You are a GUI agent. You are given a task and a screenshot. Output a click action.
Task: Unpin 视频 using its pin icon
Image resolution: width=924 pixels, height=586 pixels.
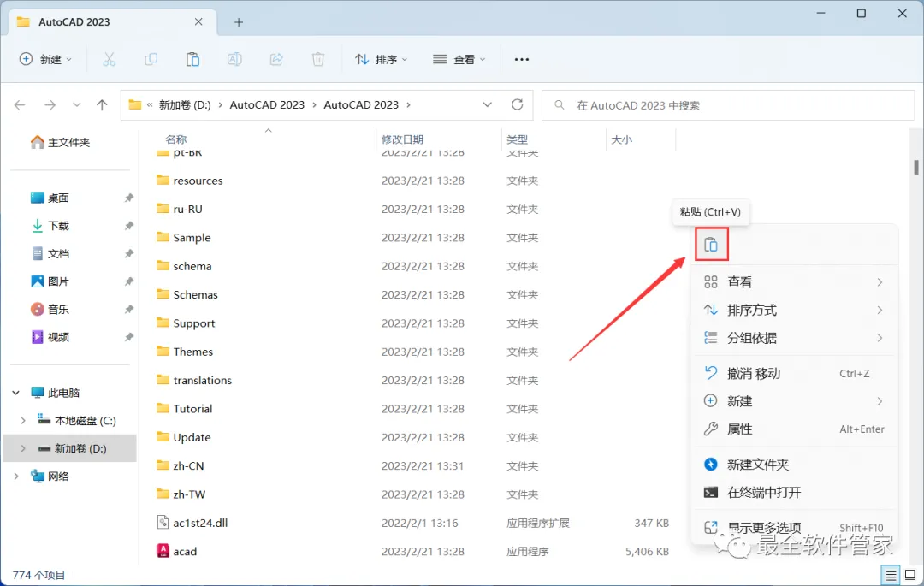pos(128,336)
